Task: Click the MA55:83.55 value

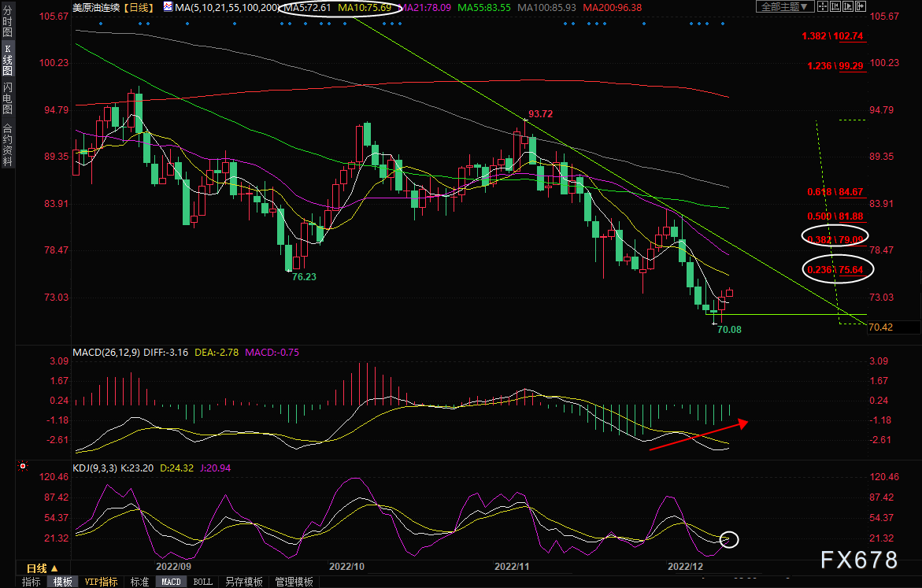Action: tap(484, 8)
